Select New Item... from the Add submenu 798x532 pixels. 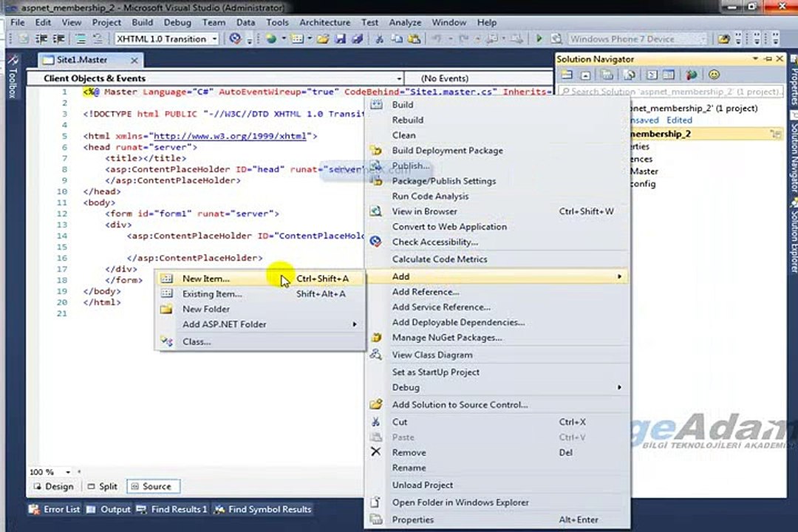point(260,279)
